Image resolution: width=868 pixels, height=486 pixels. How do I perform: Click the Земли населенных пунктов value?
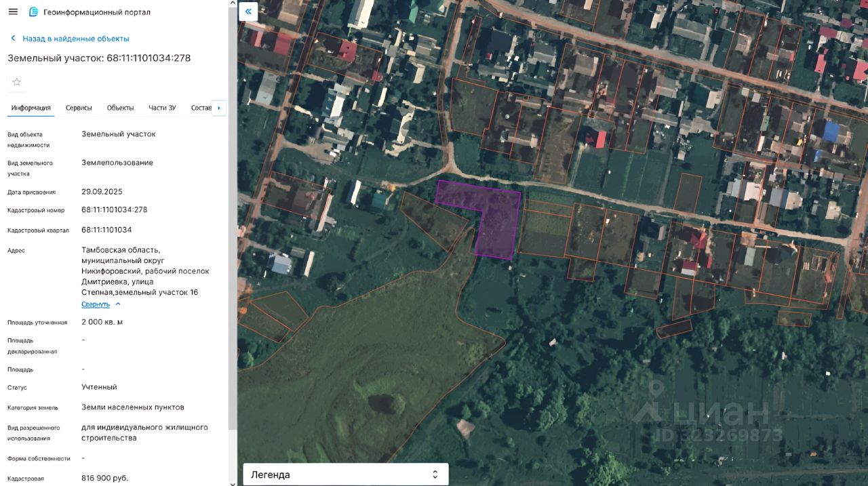click(133, 407)
